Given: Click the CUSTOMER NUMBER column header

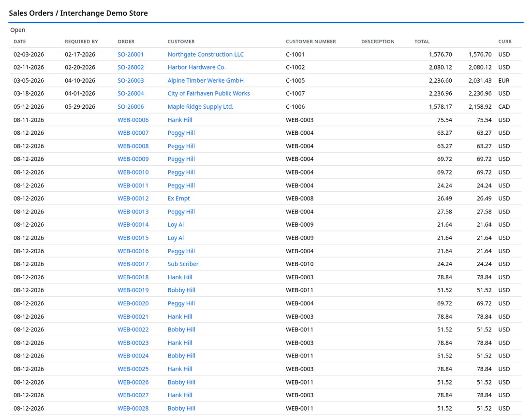Looking at the screenshot, I should tap(311, 42).
